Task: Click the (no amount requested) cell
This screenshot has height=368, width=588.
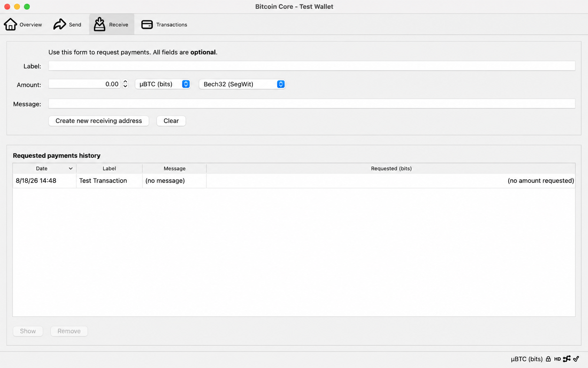Action: pos(391,181)
